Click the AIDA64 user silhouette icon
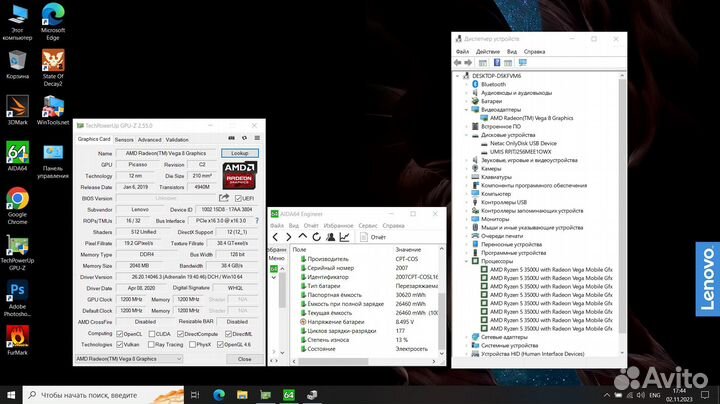720x404 pixels. point(330,237)
